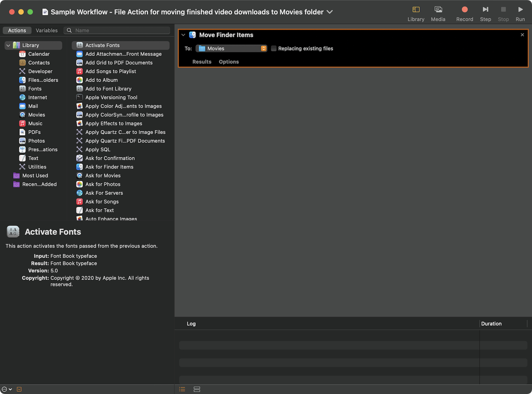Viewport: 532px width, 394px height.
Task: Show the log list view icon
Action: [182, 389]
